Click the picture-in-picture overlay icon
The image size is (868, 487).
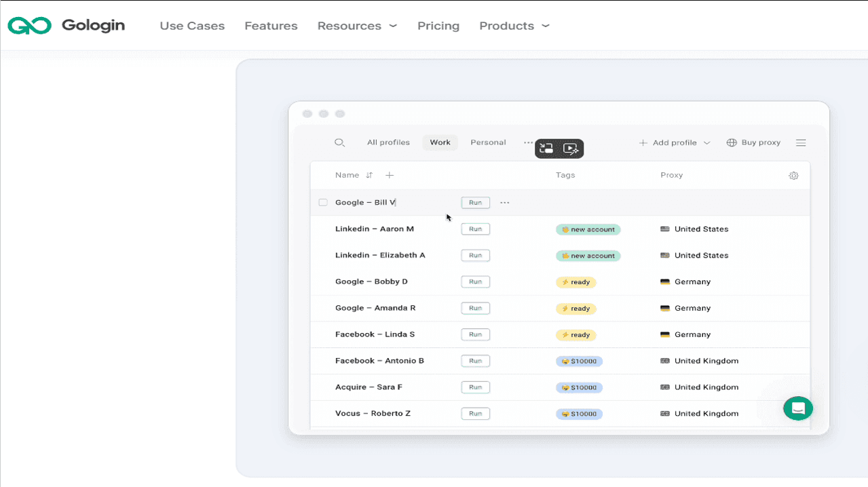coord(546,149)
